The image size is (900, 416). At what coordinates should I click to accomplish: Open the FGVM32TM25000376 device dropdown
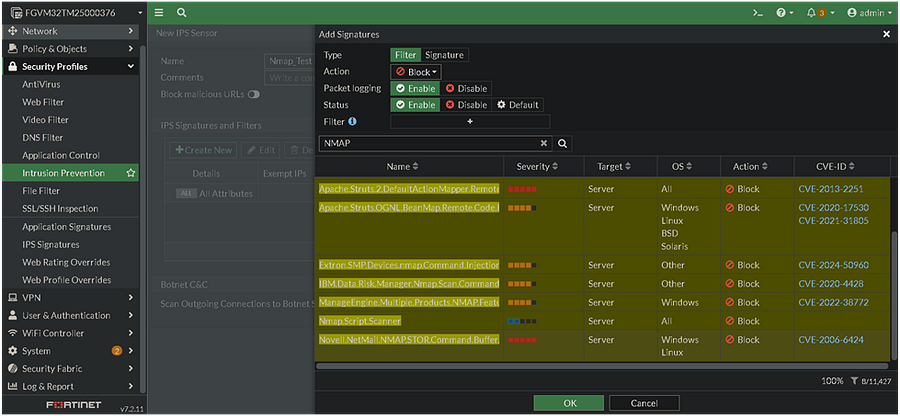[76, 13]
